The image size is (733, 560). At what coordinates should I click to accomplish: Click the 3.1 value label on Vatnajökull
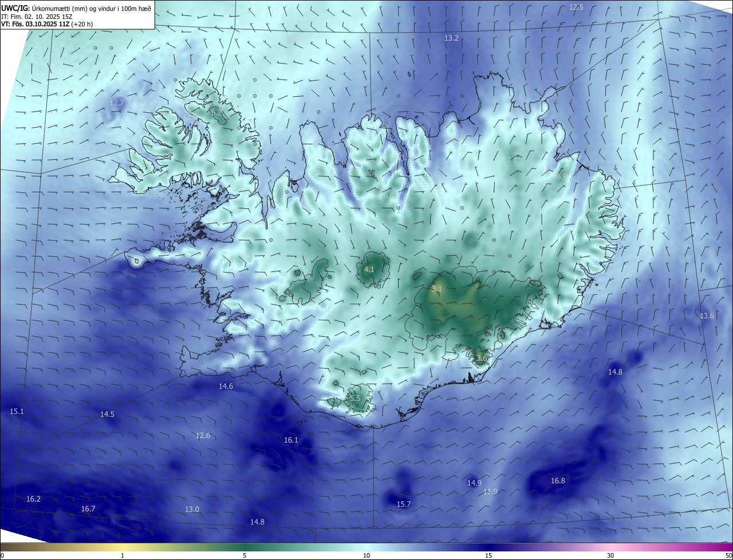pyautogui.click(x=437, y=289)
